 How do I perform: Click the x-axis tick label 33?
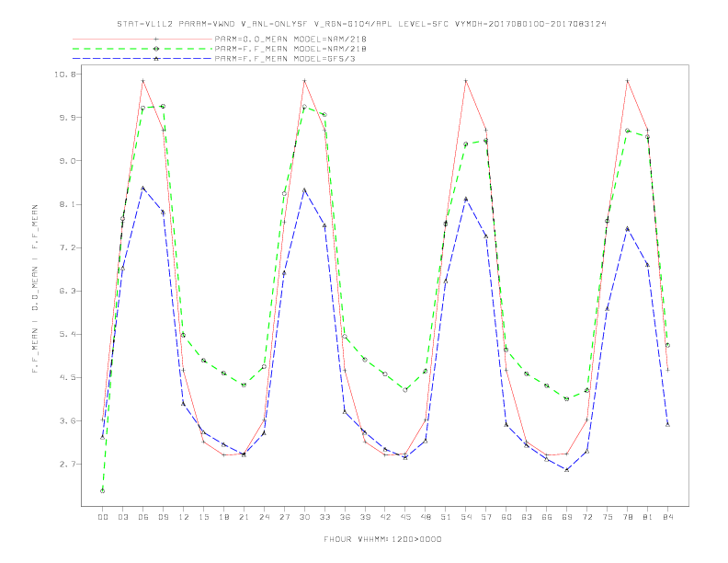point(324,517)
